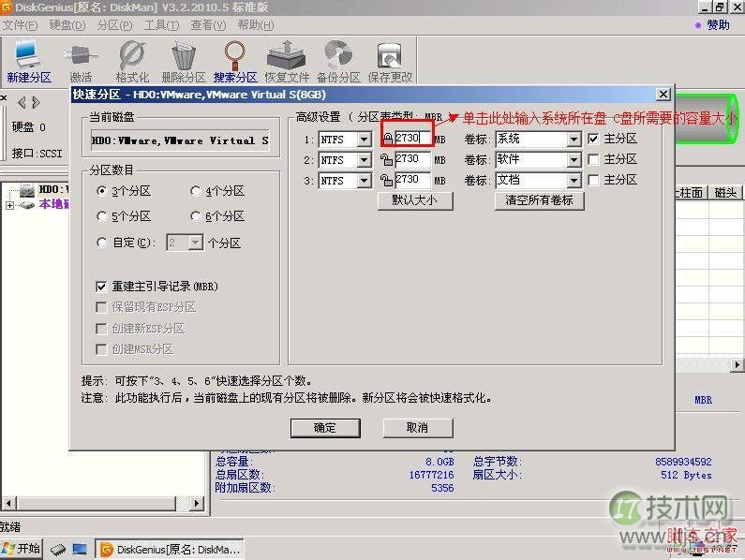Click the 新建分区 toolbar icon

[x=27, y=62]
